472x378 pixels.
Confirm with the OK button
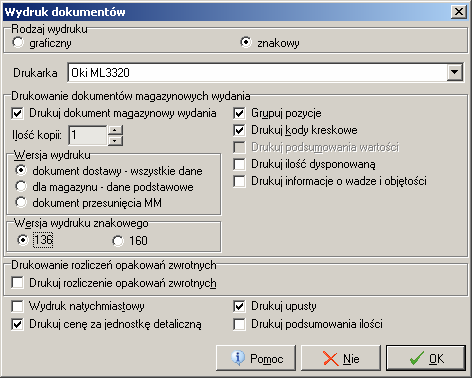pos(426,358)
